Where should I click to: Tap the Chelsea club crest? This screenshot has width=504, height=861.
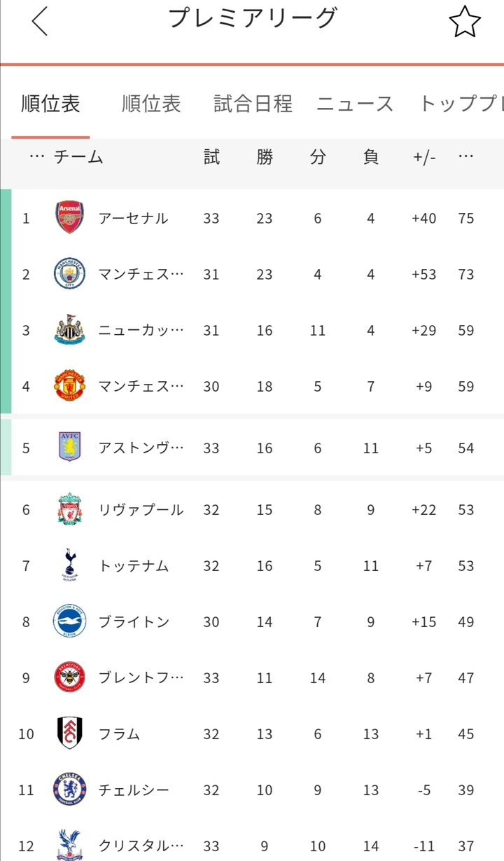pyautogui.click(x=70, y=790)
